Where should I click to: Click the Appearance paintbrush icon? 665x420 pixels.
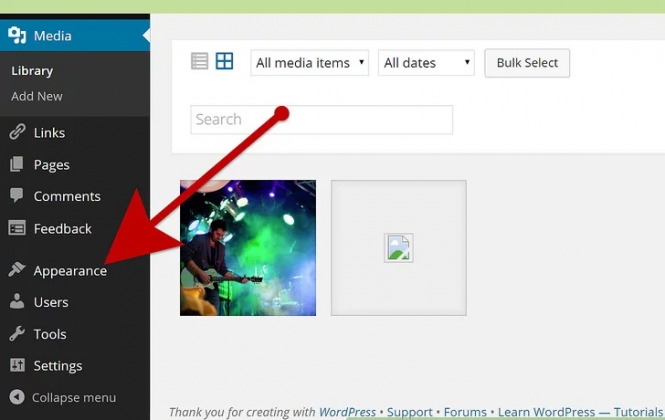tap(17, 270)
